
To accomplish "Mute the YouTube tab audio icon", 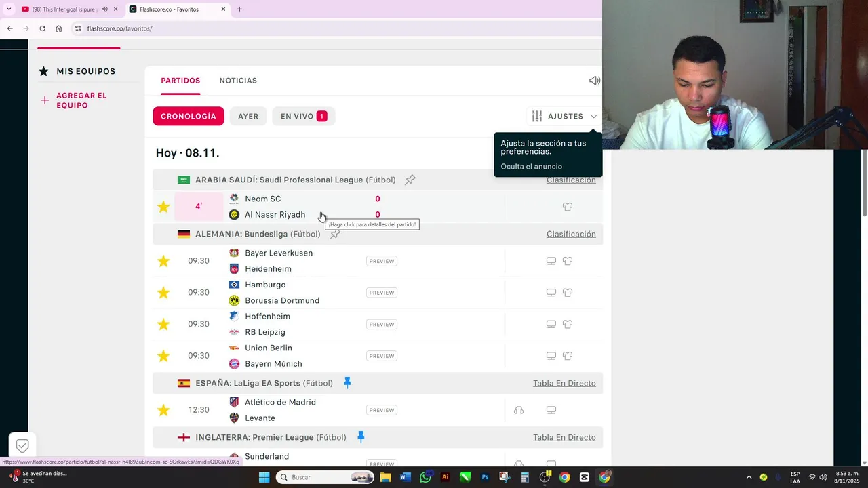I will coord(104,9).
